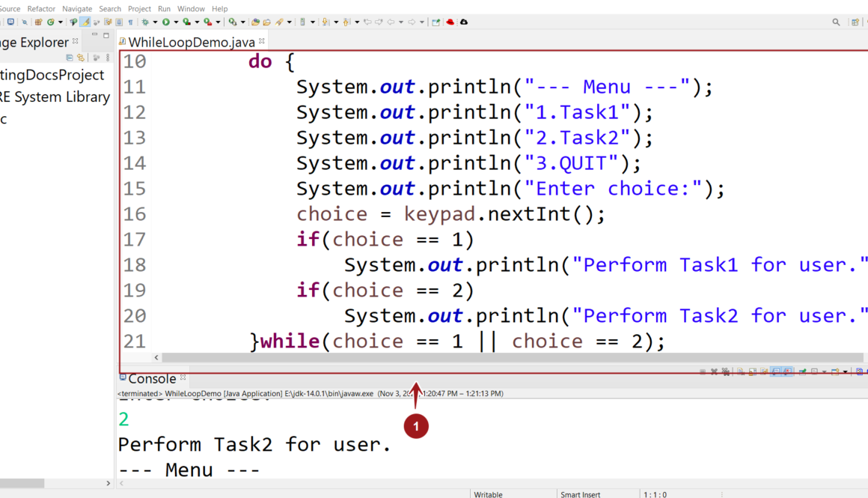Click the red hat icon in toolbar
Image resolution: width=868 pixels, height=498 pixels.
450,22
